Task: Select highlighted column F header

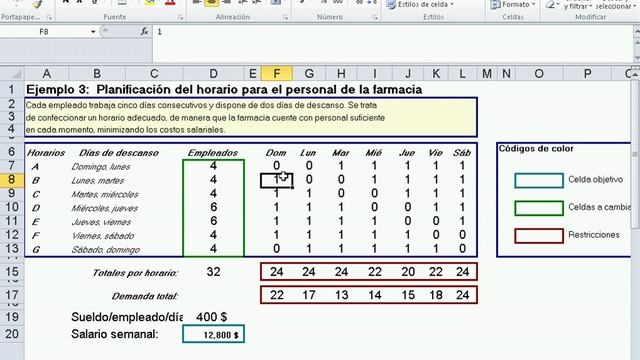Action: tap(277, 73)
